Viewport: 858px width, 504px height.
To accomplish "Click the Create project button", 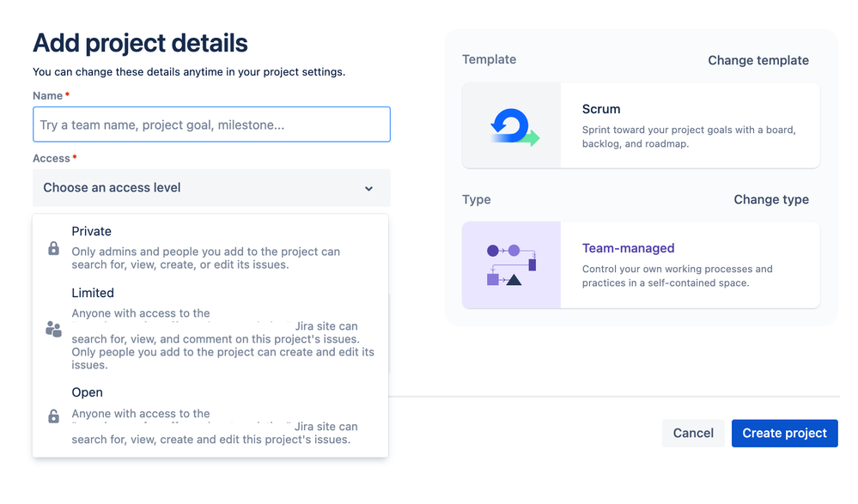I will pos(784,434).
